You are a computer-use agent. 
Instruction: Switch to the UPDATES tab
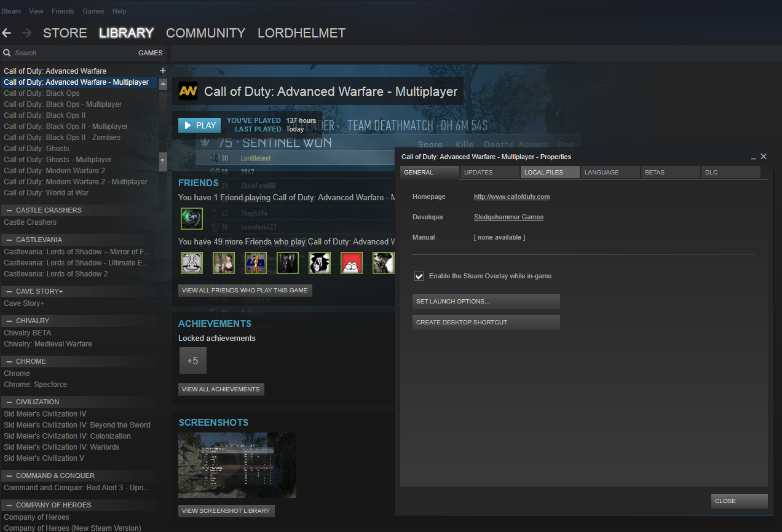489,173
